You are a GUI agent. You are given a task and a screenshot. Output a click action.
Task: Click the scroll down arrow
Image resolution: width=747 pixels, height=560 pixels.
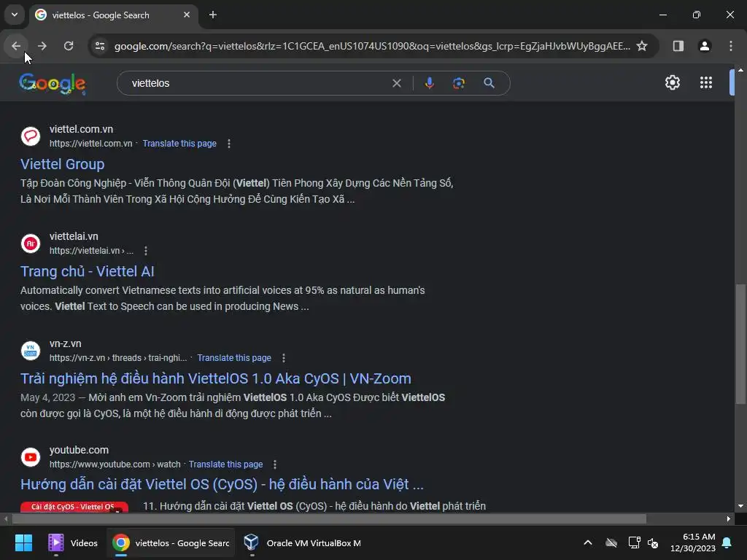741,506
